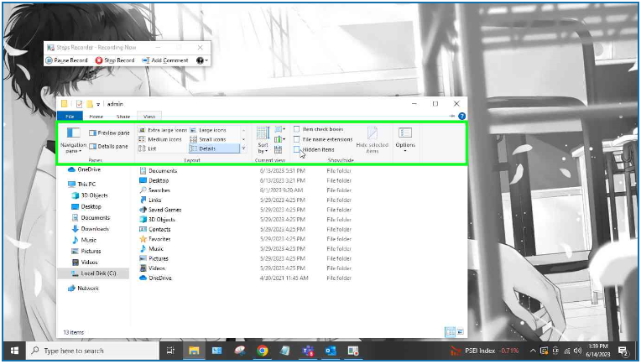The height and width of the screenshot is (364, 641).
Task: Open folder Options button
Action: [405, 140]
